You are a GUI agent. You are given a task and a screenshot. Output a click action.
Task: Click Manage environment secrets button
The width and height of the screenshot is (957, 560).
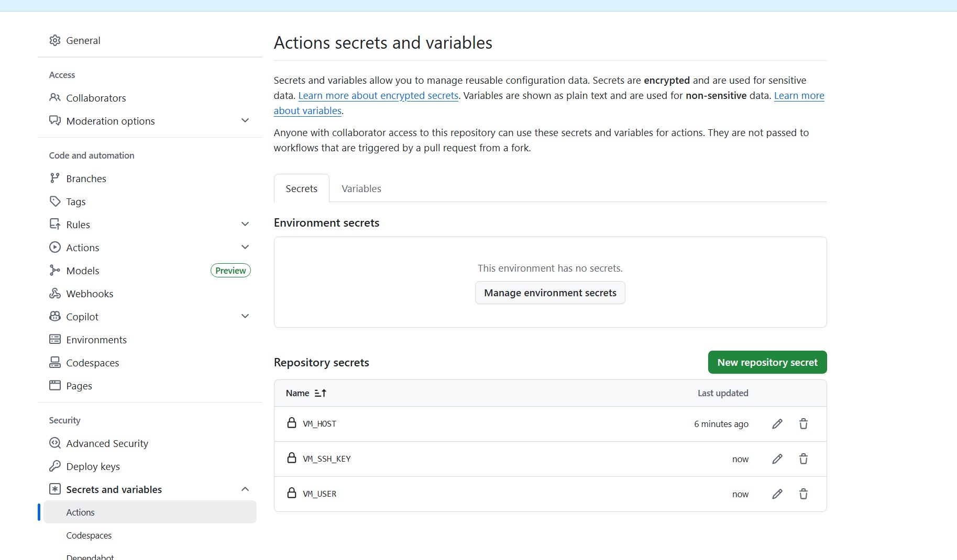(550, 293)
